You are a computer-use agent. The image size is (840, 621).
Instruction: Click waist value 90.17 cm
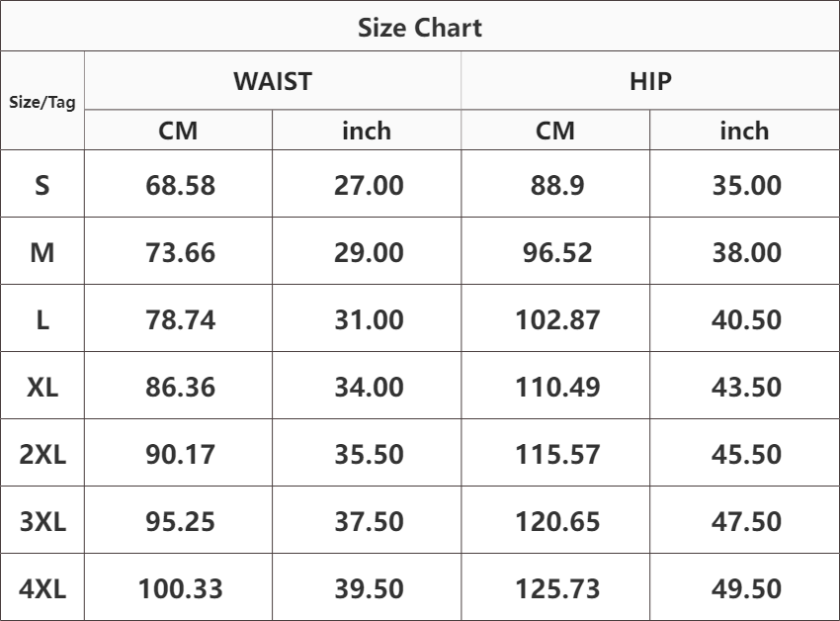[x=180, y=454]
